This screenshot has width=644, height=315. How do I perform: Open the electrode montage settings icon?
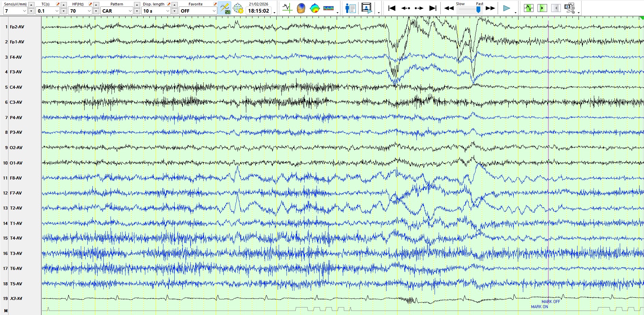tap(238, 8)
